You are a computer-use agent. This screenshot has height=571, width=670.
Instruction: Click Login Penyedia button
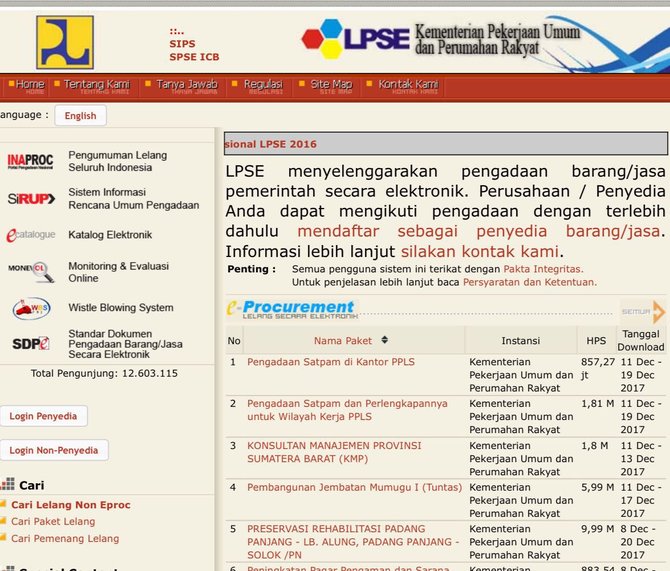tap(43, 416)
